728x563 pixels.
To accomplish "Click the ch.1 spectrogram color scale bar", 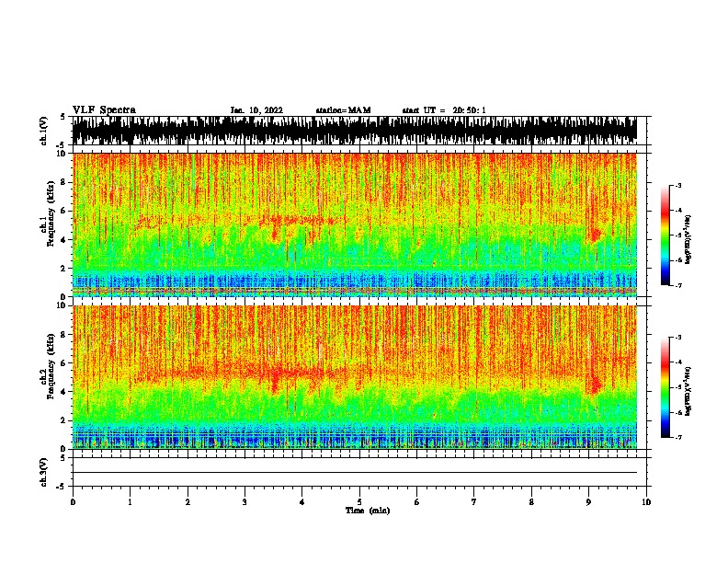I will click(x=665, y=236).
